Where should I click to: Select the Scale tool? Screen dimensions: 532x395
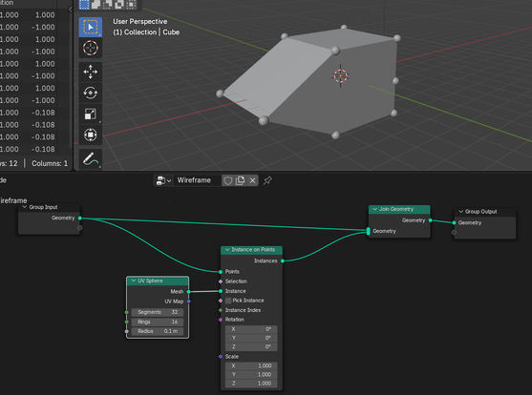[x=90, y=114]
